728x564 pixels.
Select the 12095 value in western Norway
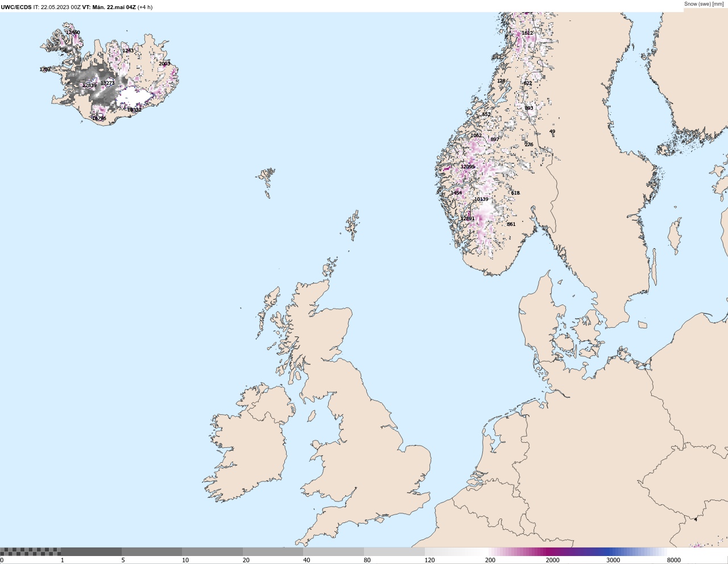click(468, 167)
